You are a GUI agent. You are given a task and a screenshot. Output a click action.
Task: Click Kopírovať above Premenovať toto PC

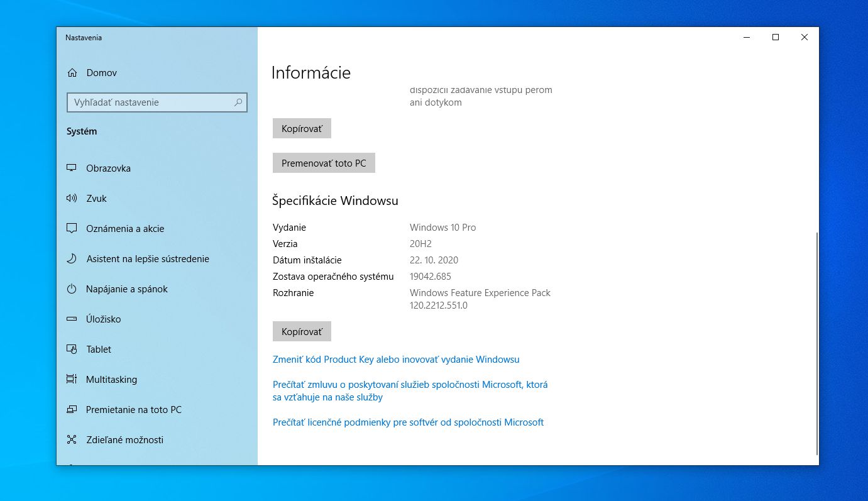(x=302, y=128)
